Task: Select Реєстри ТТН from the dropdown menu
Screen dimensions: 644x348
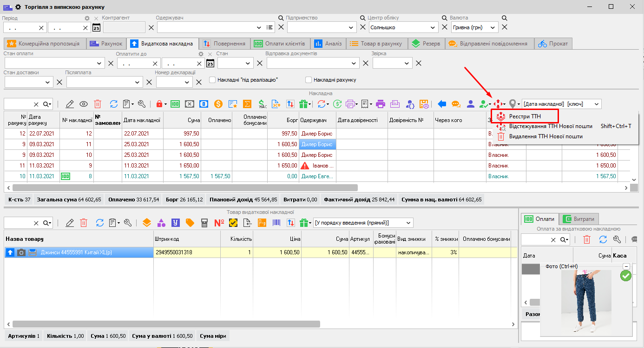Action: point(525,116)
